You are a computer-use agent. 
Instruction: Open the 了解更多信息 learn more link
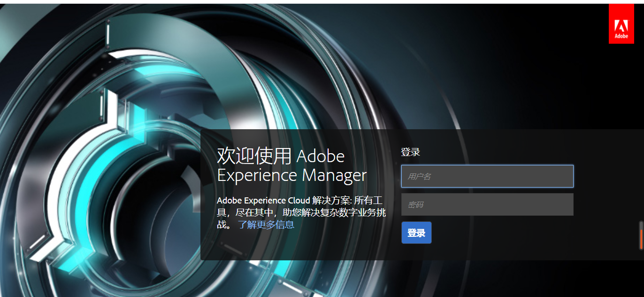[x=266, y=225]
